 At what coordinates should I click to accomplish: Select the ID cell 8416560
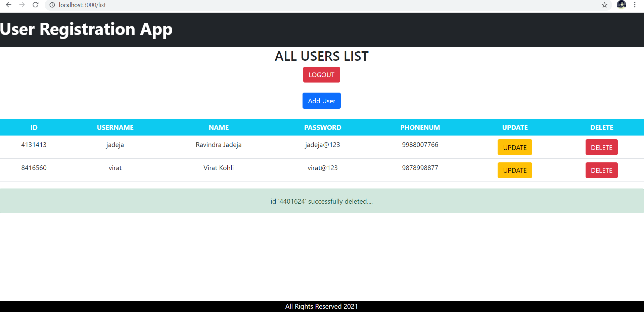tap(34, 168)
